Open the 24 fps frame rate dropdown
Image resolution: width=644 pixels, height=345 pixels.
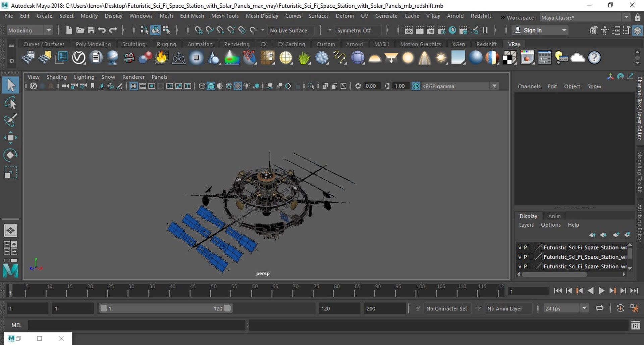(x=585, y=308)
